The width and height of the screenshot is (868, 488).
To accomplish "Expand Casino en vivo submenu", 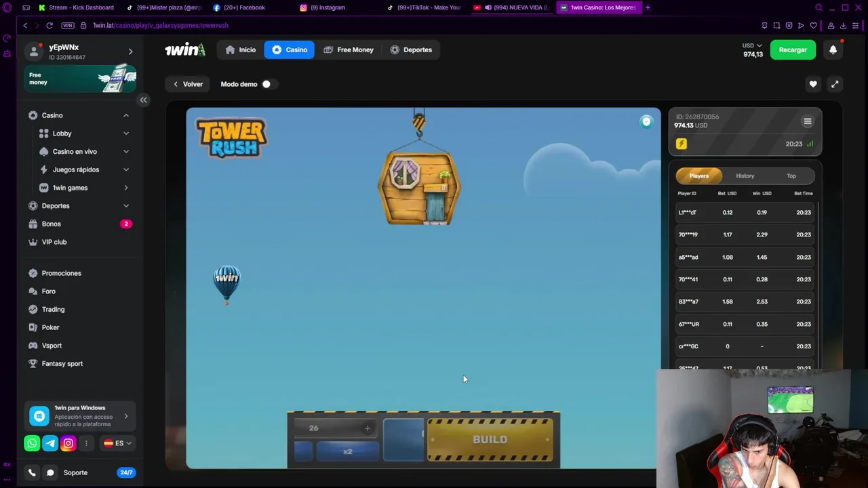I will [126, 151].
